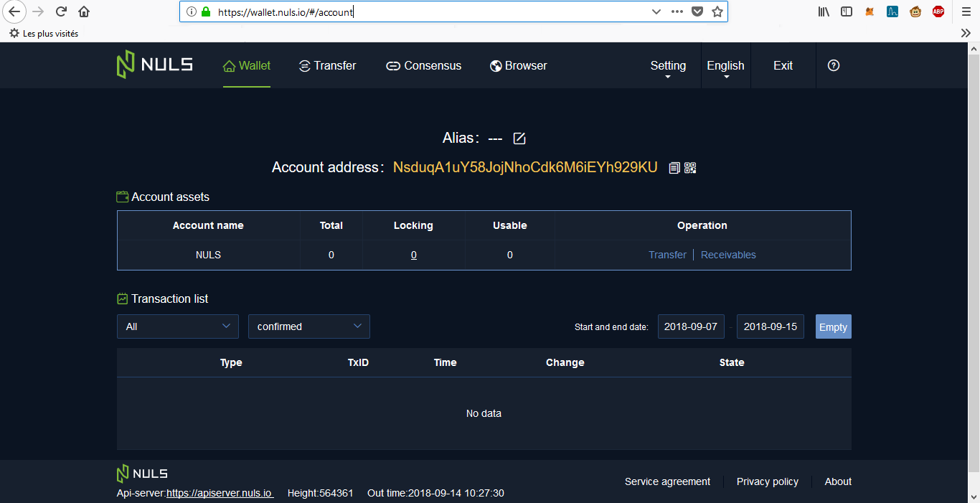
Task: Open the apiserver.nuls.io link in footer
Action: click(x=219, y=493)
